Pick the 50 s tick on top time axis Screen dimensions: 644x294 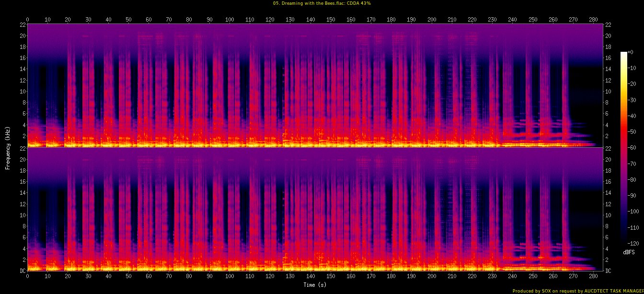(x=128, y=19)
